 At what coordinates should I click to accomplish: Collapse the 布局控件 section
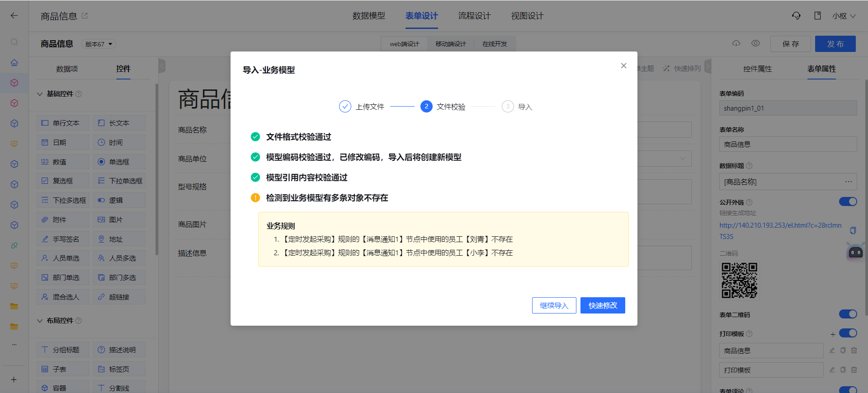40,321
